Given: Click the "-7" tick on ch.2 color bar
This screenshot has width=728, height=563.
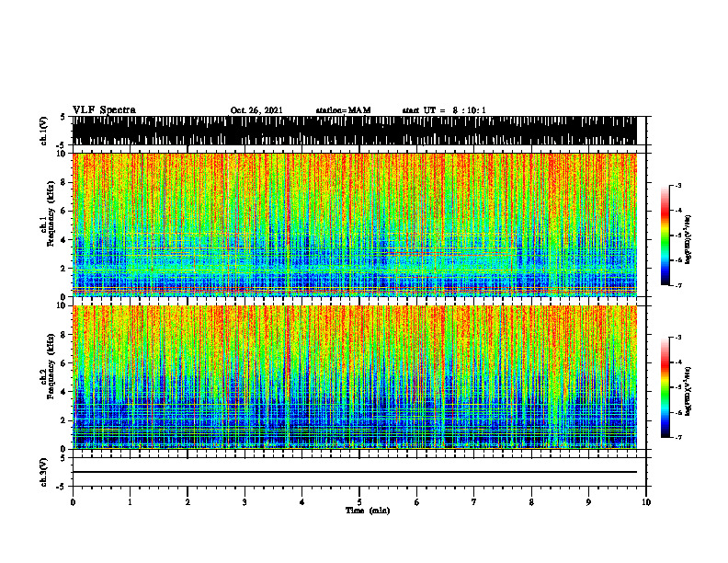Looking at the screenshot, I should pos(678,437).
